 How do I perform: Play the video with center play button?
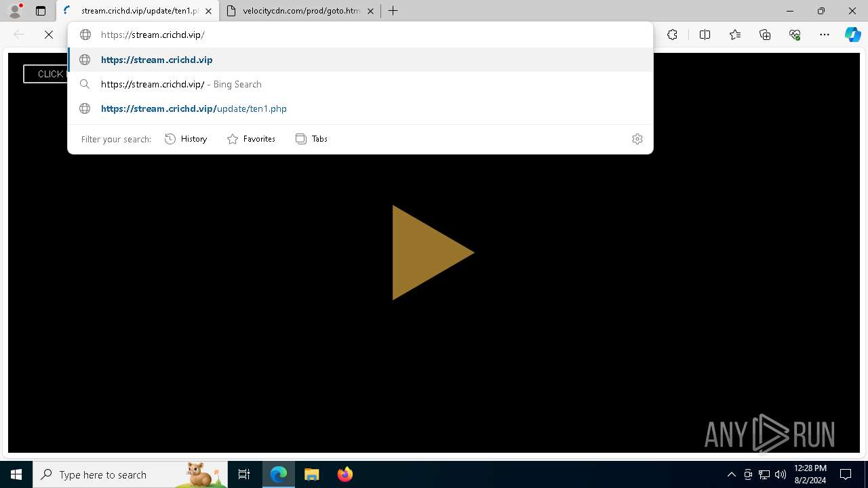[433, 252]
